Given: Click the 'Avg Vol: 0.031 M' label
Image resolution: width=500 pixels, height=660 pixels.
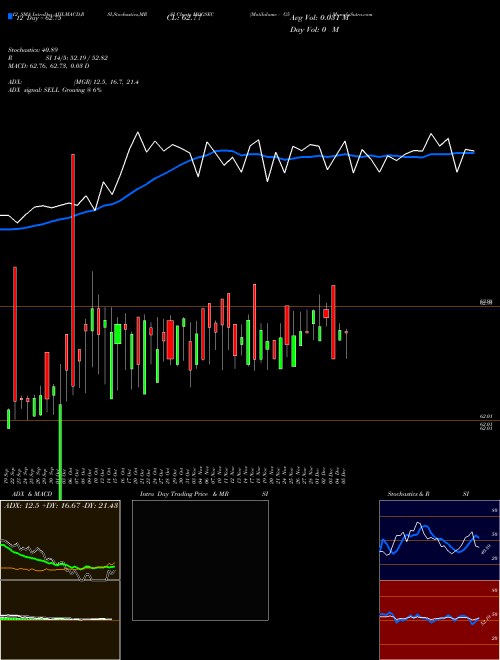Looking at the screenshot, I should tap(319, 18).
